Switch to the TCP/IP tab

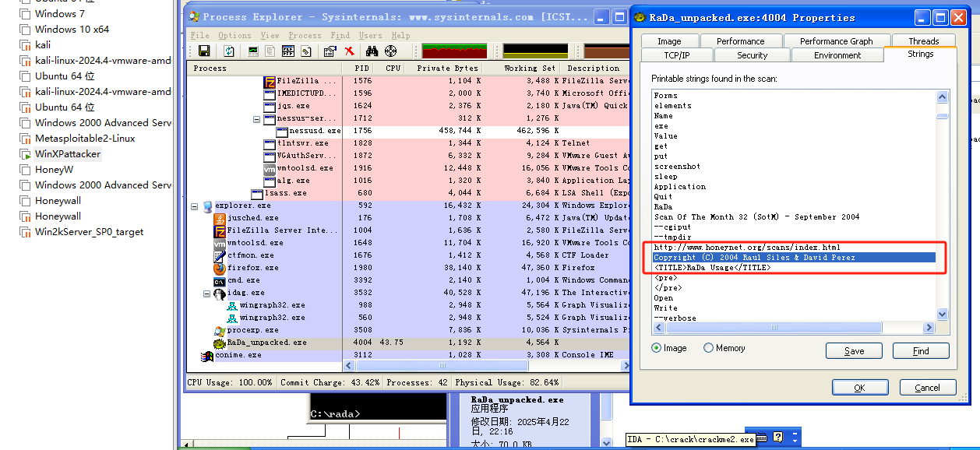pos(677,55)
